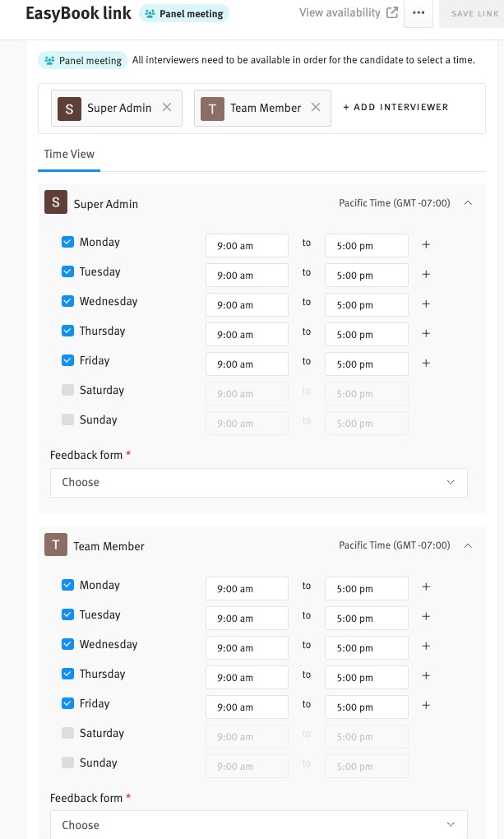504x839 pixels.
Task: Click Team Member avatar in interviewer chip
Action: pyautogui.click(x=212, y=109)
